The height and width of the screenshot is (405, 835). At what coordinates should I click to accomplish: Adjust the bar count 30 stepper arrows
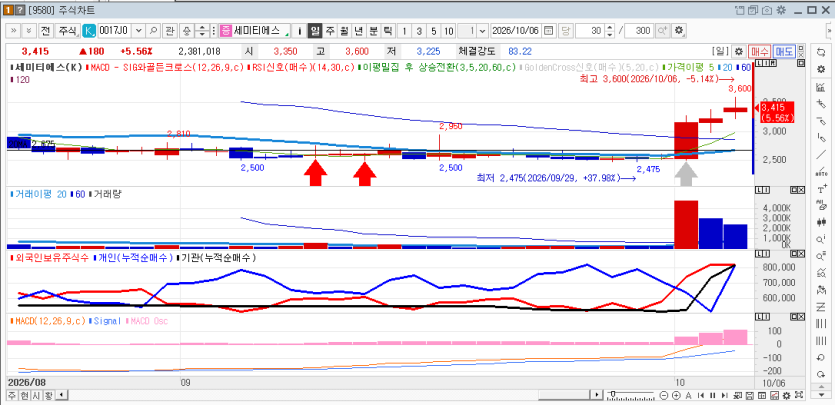click(610, 31)
